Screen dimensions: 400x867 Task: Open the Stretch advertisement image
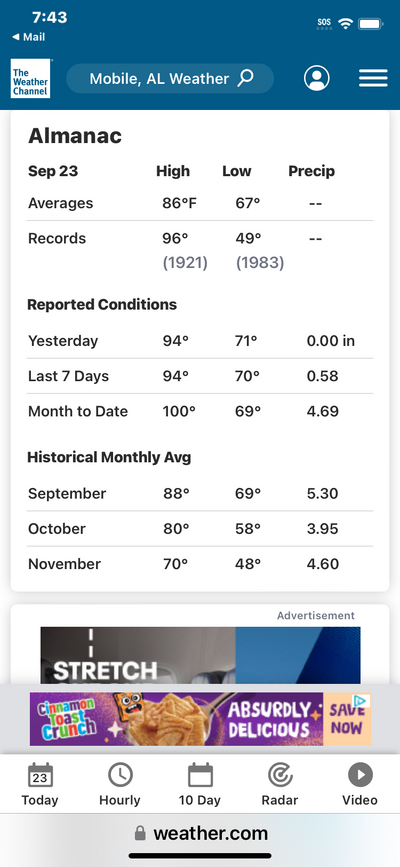coord(200,655)
